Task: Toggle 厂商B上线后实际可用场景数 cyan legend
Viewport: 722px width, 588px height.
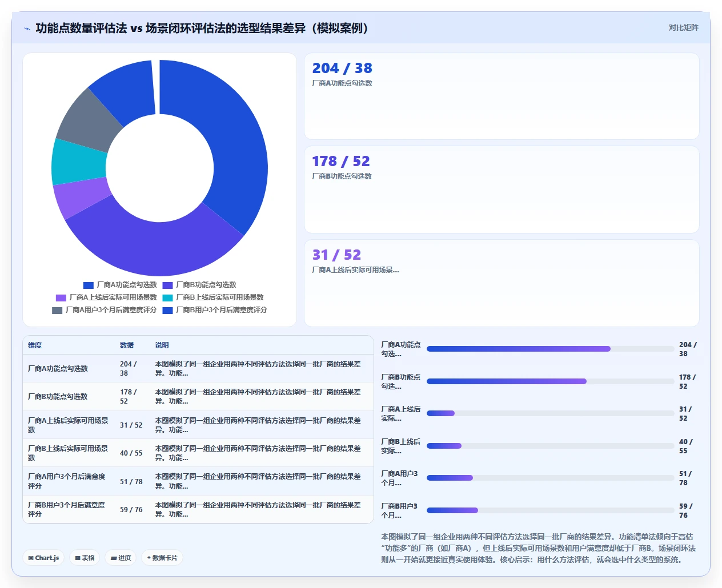Action: pyautogui.click(x=167, y=297)
